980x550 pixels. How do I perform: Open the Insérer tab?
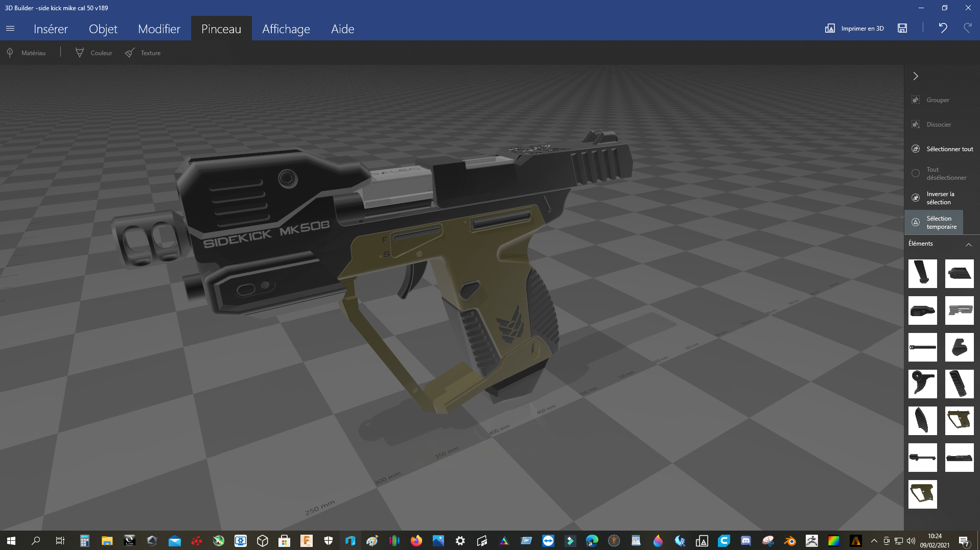[51, 29]
